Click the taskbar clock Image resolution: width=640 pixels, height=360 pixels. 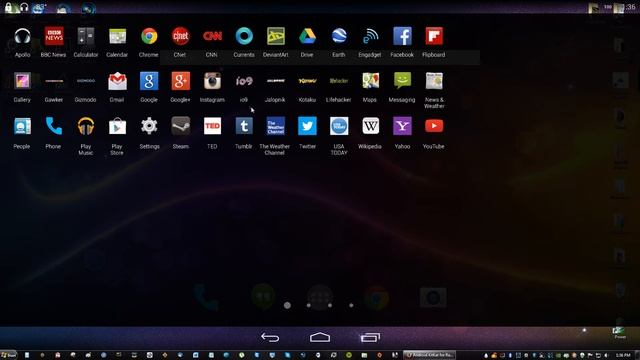point(623,355)
